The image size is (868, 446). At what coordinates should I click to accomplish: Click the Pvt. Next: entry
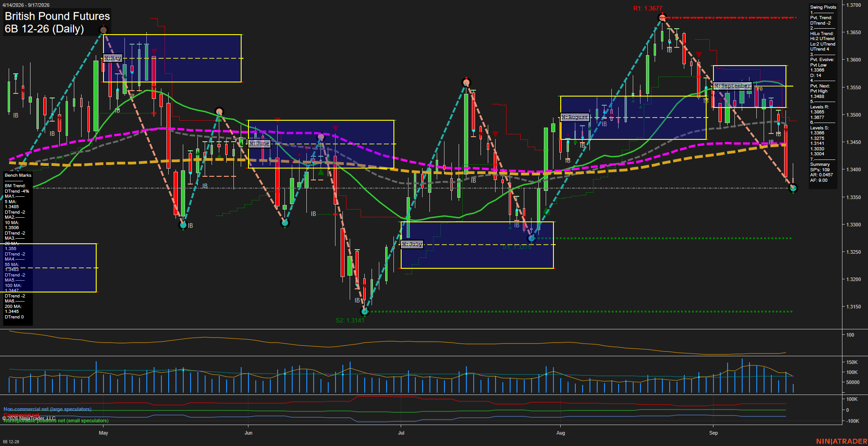point(820,86)
